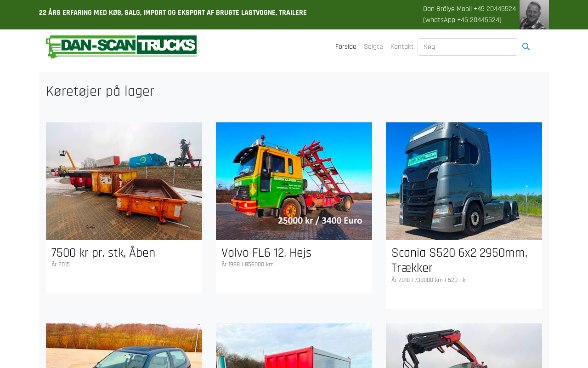Open the crane truck listing photo

464,346
